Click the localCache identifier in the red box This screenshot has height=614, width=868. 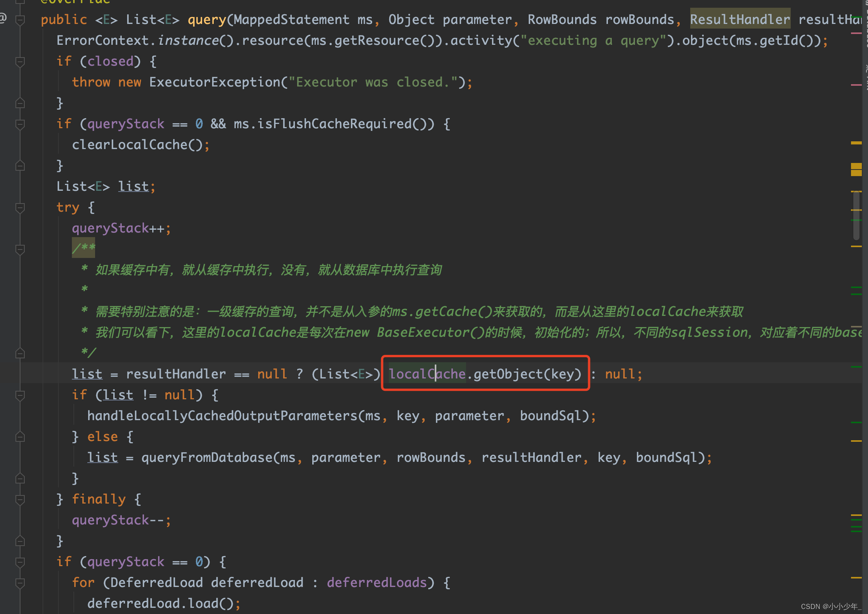click(427, 374)
